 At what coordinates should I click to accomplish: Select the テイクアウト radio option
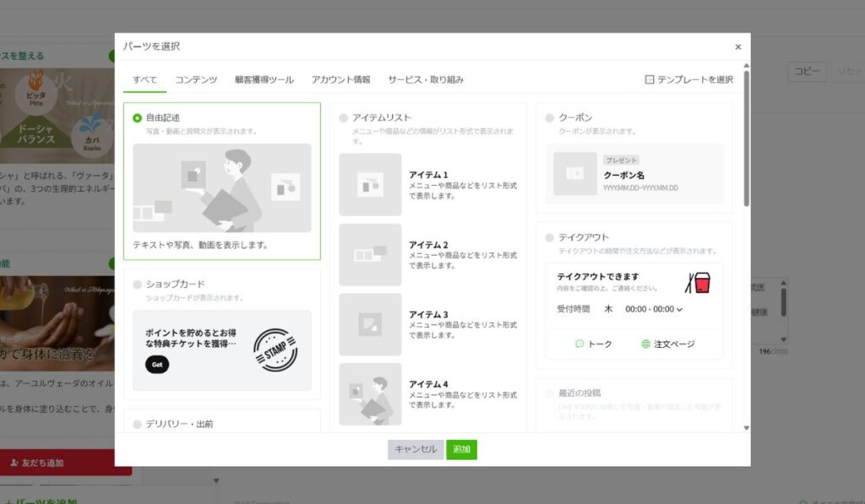point(550,237)
